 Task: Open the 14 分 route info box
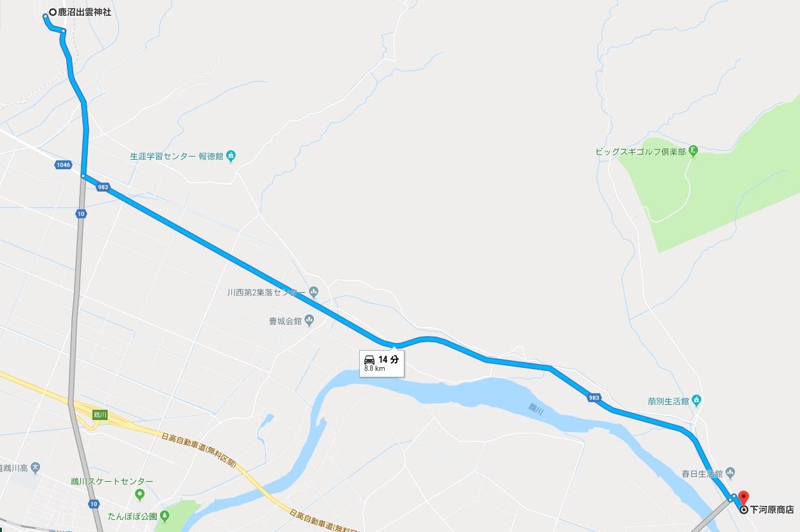click(x=382, y=363)
